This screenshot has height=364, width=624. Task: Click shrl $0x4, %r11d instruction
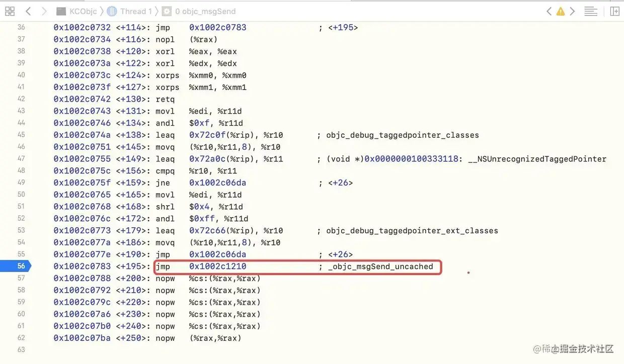pos(199,207)
